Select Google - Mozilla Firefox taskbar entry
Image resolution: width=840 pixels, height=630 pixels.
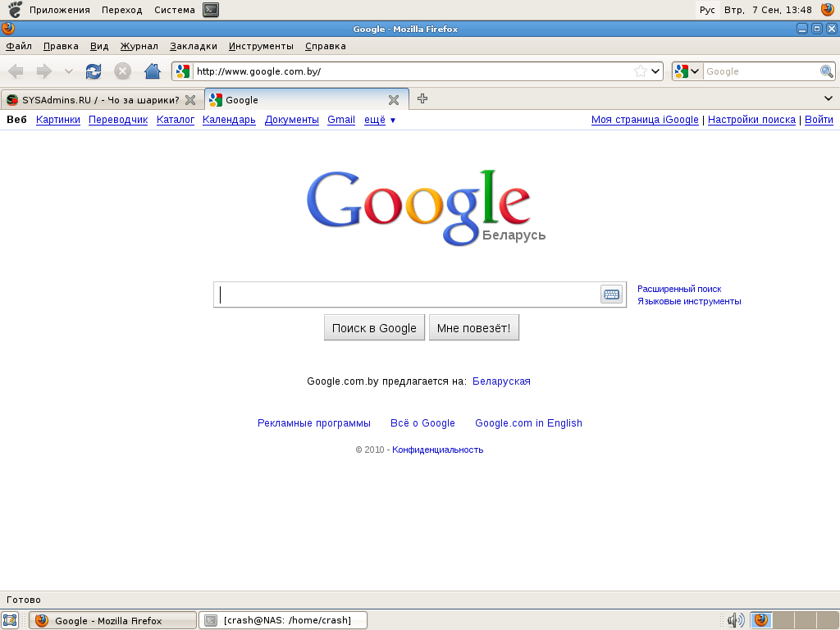click(x=112, y=620)
